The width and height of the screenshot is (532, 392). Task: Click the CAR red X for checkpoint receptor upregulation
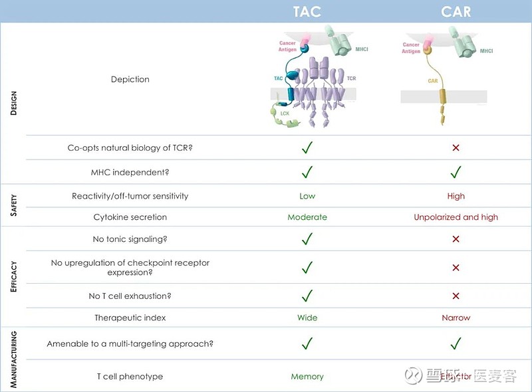(456, 268)
